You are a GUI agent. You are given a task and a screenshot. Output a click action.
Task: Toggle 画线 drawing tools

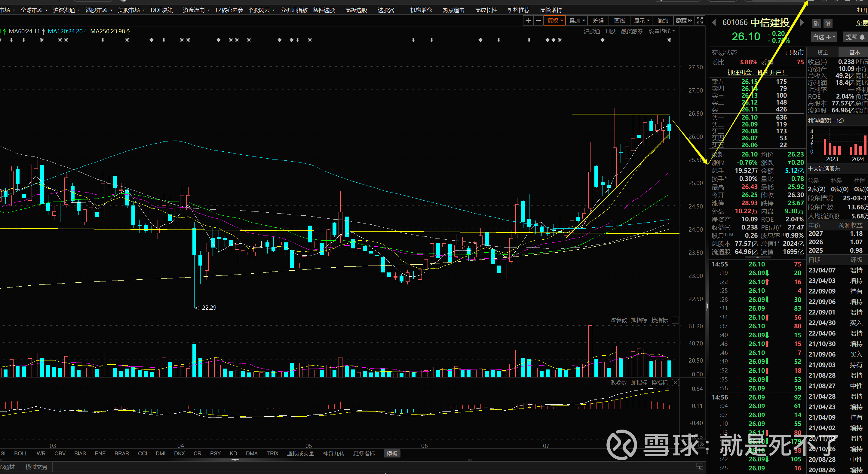pyautogui.click(x=619, y=20)
